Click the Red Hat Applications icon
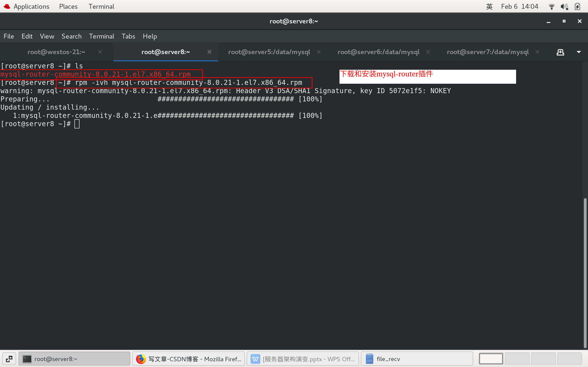This screenshot has width=588, height=367. pyautogui.click(x=7, y=6)
